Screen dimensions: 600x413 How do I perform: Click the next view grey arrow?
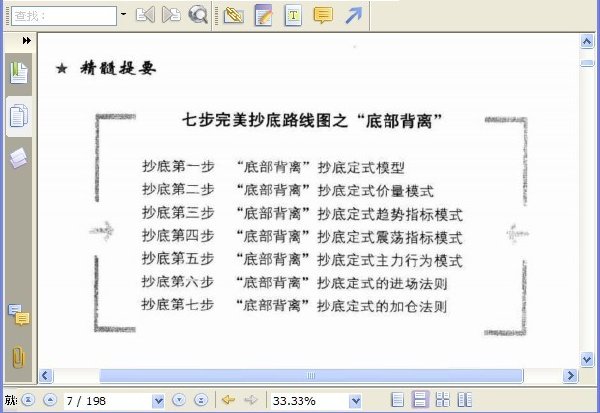point(251,400)
